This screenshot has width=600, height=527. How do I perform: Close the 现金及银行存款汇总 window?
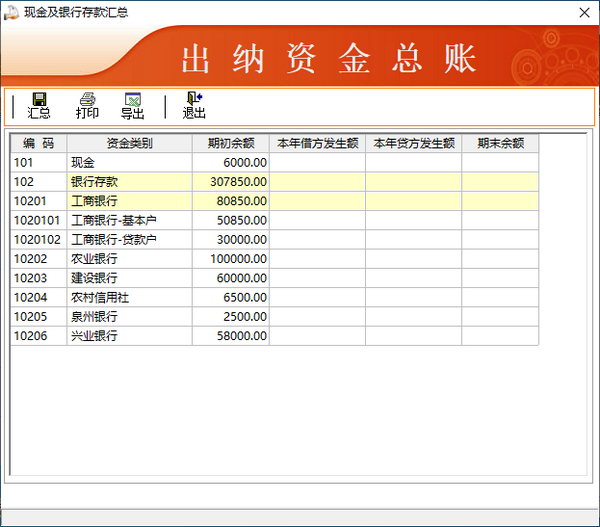pyautogui.click(x=583, y=13)
